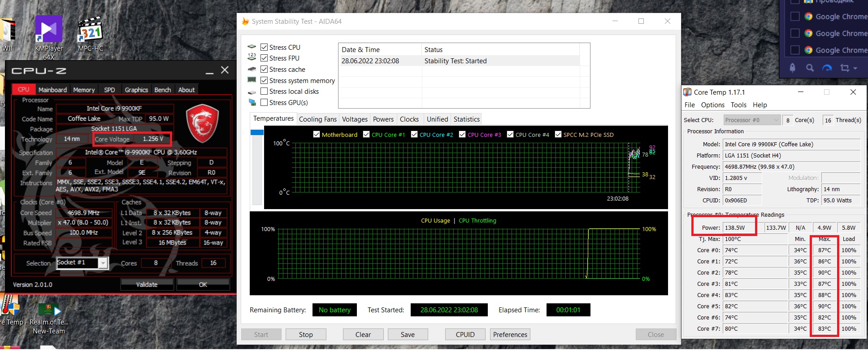Viewport: 868px width, 350px height.
Task: Switch to the Unified tab
Action: pyautogui.click(x=437, y=119)
